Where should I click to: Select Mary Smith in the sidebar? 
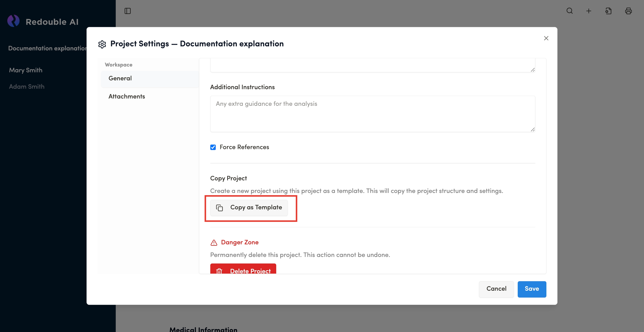(26, 70)
